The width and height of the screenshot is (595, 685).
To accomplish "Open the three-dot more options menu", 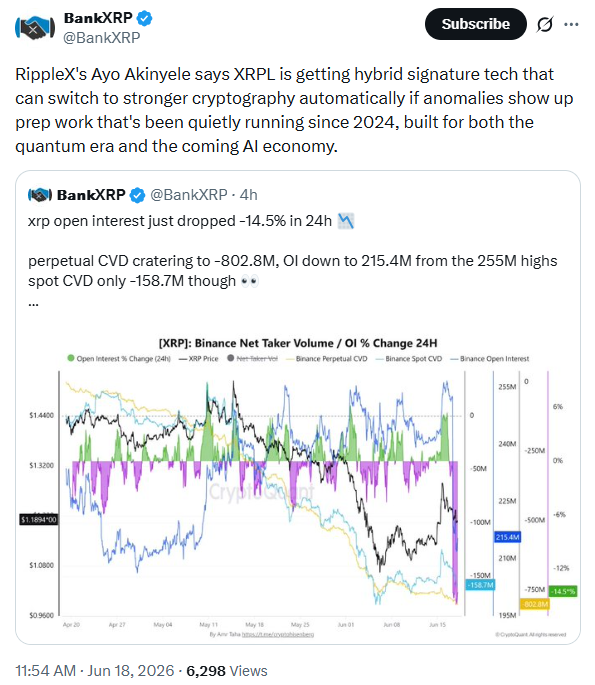I will [571, 24].
